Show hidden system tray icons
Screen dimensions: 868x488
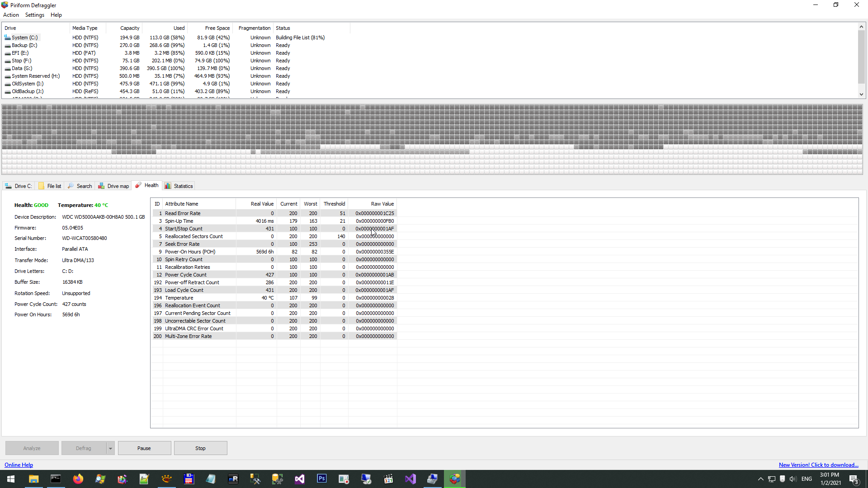pos(760,479)
